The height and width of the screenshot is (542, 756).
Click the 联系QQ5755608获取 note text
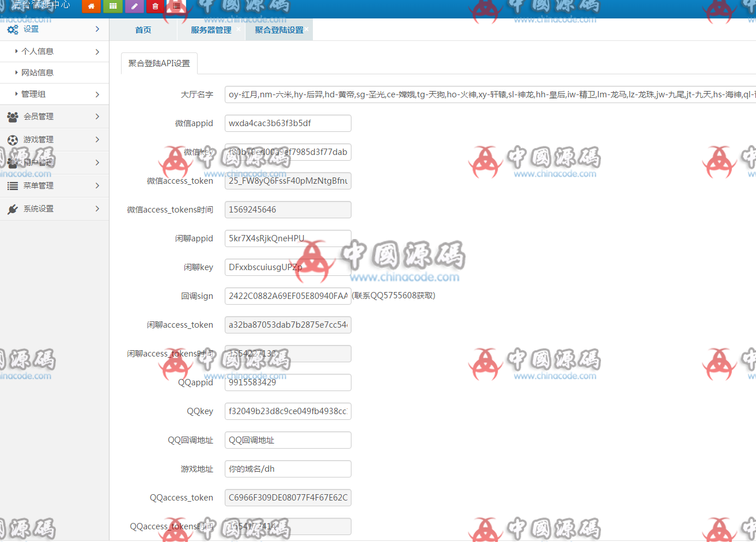394,295
